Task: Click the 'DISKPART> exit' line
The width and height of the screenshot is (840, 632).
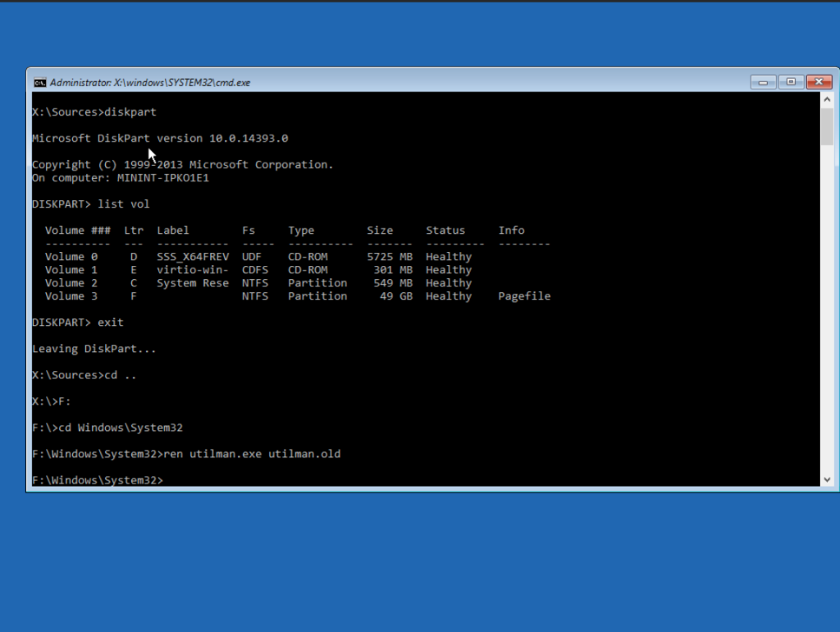Action: tap(78, 323)
